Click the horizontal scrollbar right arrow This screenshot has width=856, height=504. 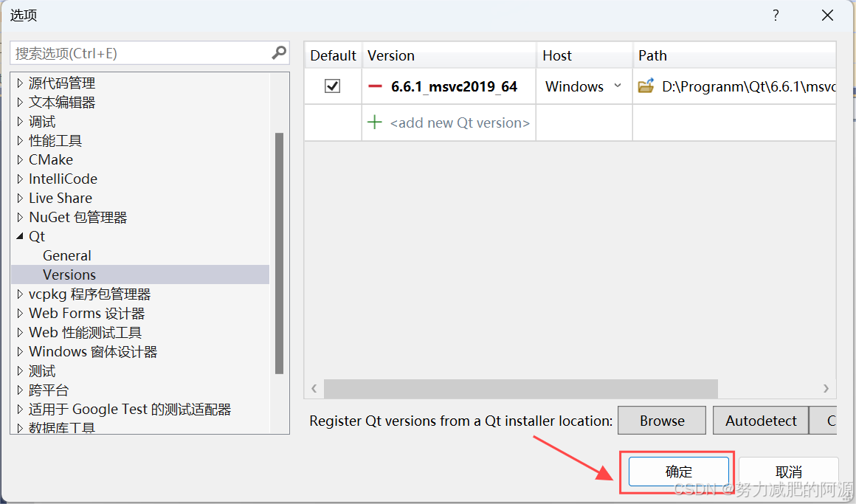pyautogui.click(x=826, y=389)
